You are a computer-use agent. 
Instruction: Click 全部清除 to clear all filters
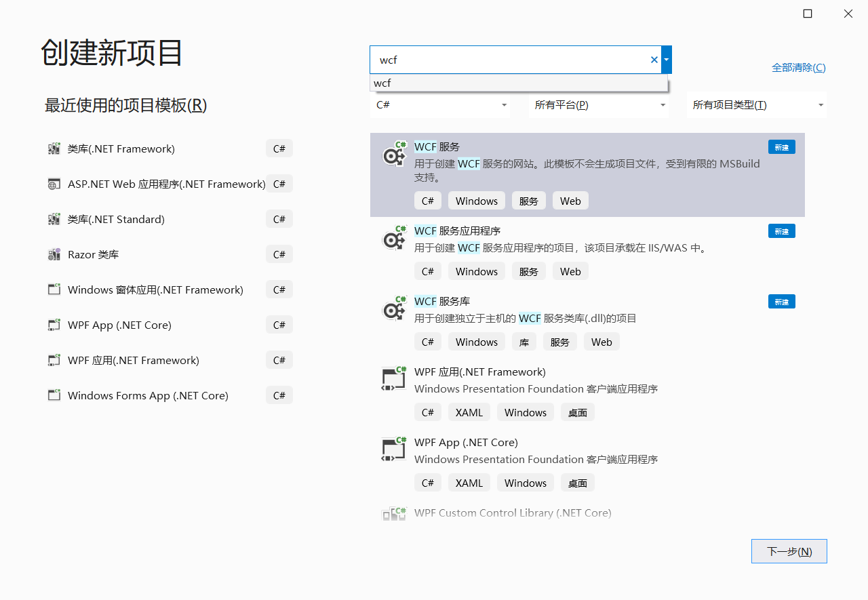pyautogui.click(x=799, y=68)
